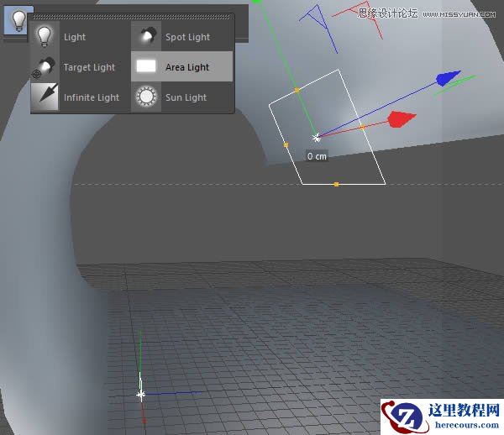The height and width of the screenshot is (435, 504).
Task: Click the area light's top orange handle
Action: point(297,91)
